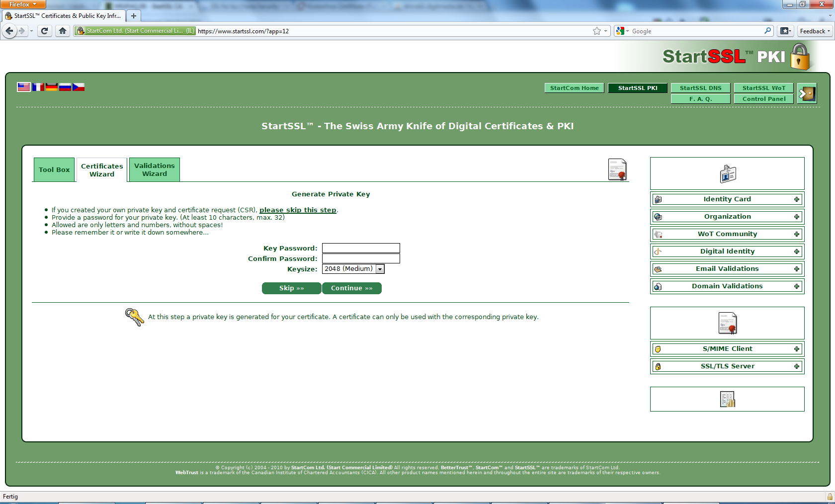Reload the page with the refresh icon

[45, 31]
